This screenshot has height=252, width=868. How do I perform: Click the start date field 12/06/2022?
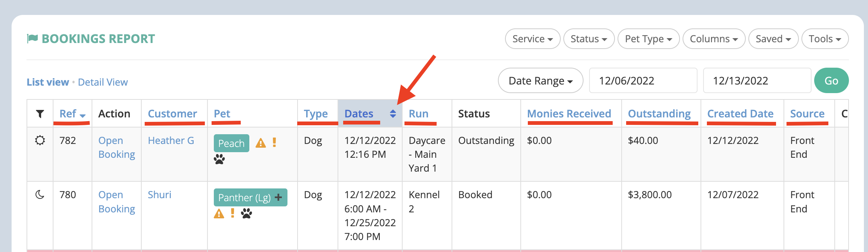click(x=643, y=80)
